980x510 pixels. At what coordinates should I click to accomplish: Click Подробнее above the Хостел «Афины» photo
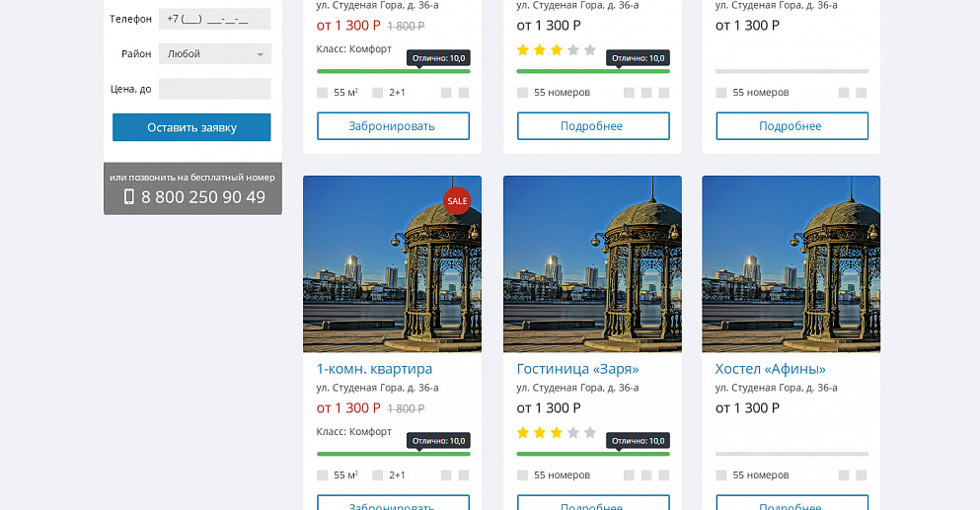[792, 126]
